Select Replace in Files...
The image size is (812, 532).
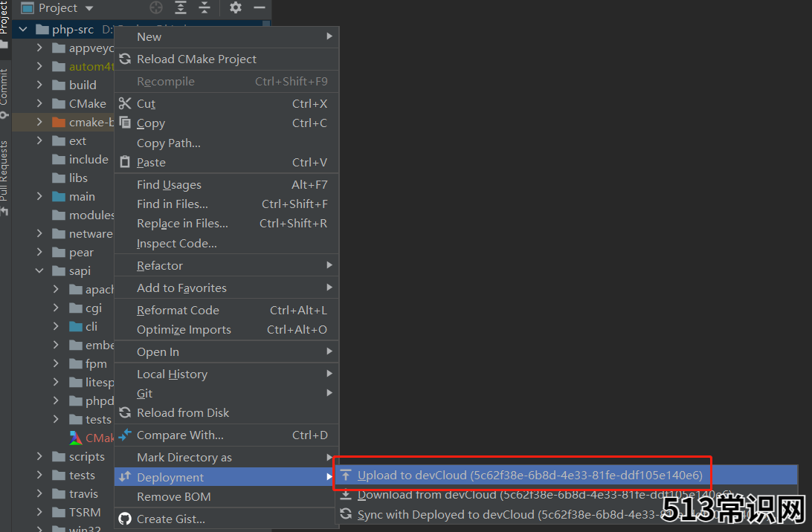point(226,224)
